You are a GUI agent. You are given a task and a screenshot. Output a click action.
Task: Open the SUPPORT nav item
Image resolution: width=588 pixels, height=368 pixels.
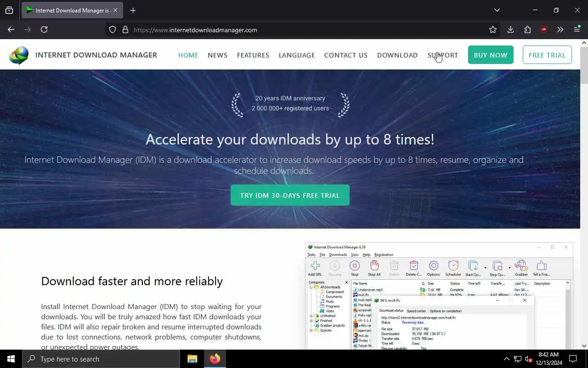point(443,55)
